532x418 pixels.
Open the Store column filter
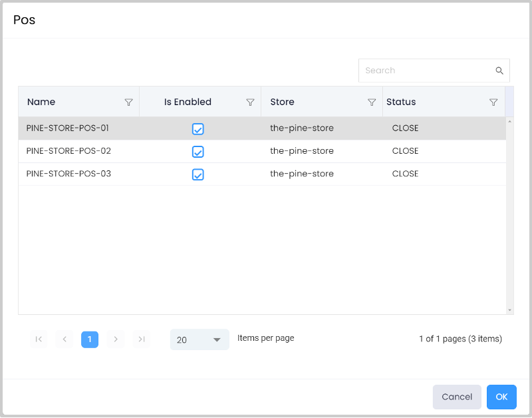coord(372,103)
